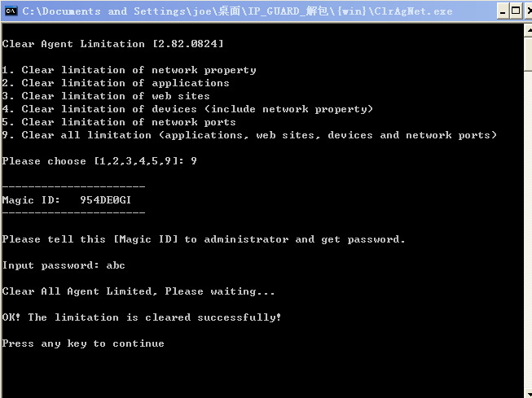Click option 4 devices limitation line
The width and height of the screenshot is (532, 398).
coord(187,109)
